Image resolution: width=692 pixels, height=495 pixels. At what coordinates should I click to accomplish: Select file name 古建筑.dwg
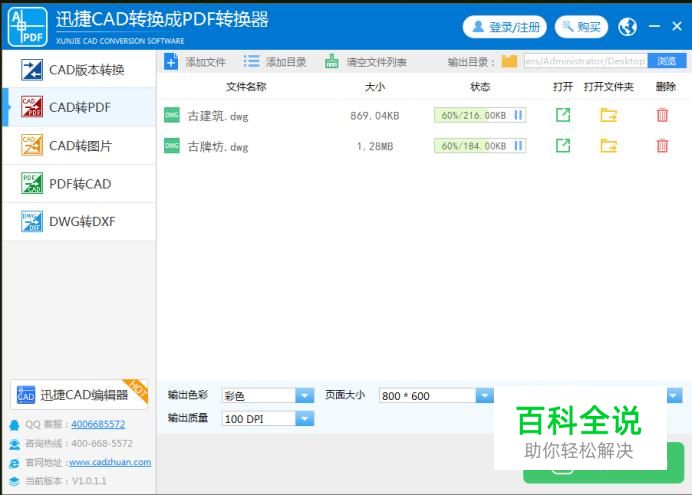coord(218,116)
